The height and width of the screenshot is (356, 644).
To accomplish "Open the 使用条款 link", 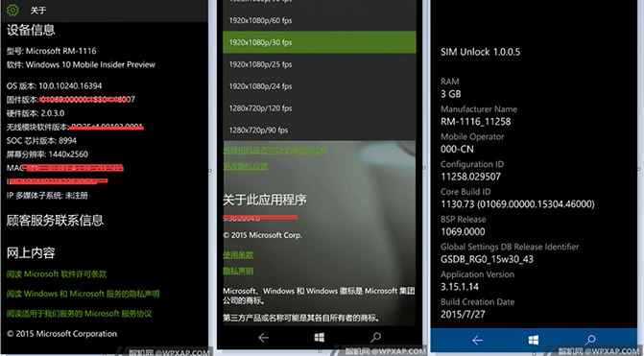I will pyautogui.click(x=238, y=255).
